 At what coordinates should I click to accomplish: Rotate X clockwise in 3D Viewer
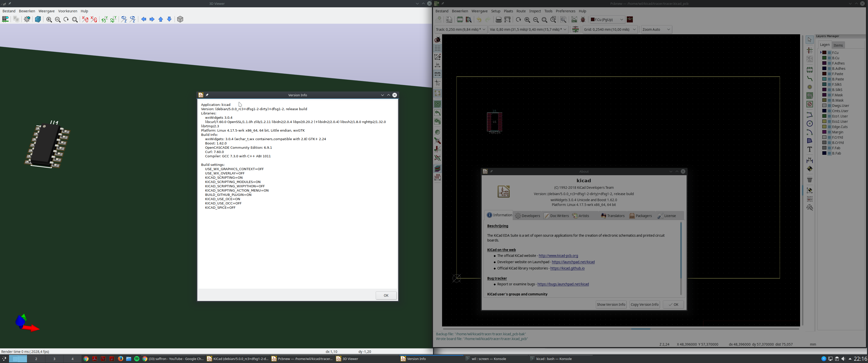click(85, 19)
